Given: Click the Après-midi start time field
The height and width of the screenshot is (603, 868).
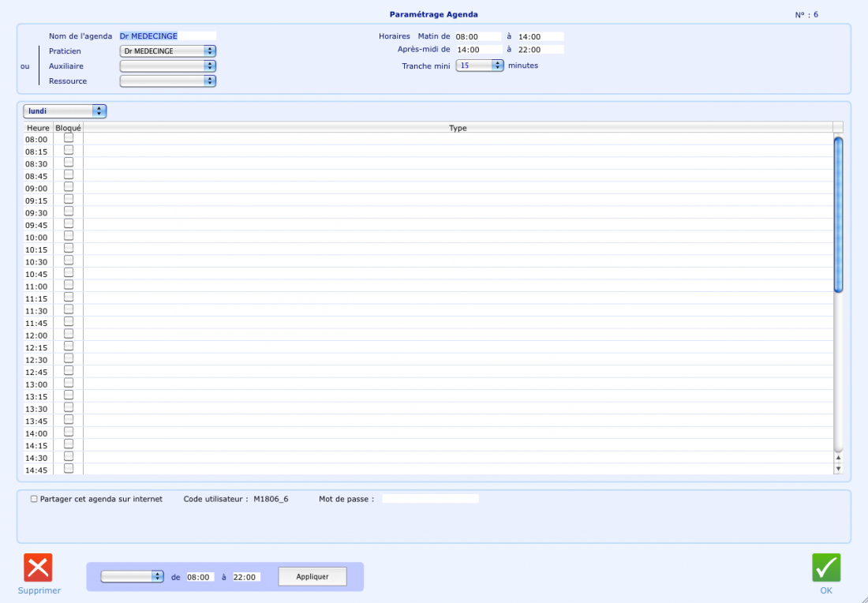Looking at the screenshot, I should [x=478, y=49].
